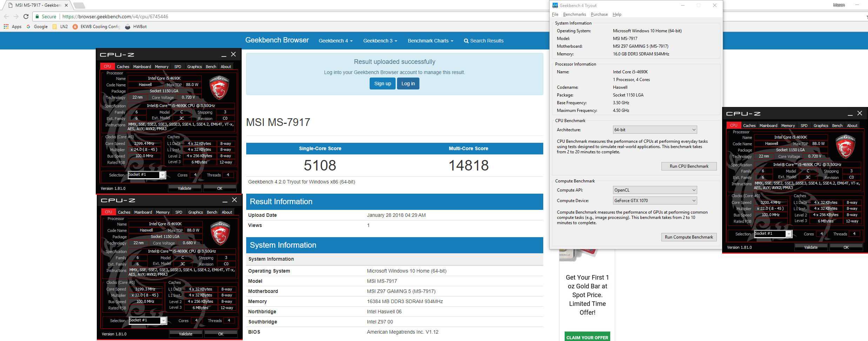This screenshot has width=868, height=341.
Task: Open the LN2 folder bookmark
Action: coord(60,27)
